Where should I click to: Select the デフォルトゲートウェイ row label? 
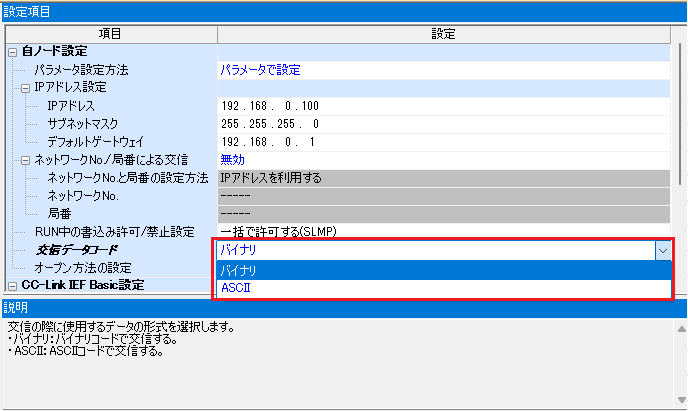pos(95,142)
